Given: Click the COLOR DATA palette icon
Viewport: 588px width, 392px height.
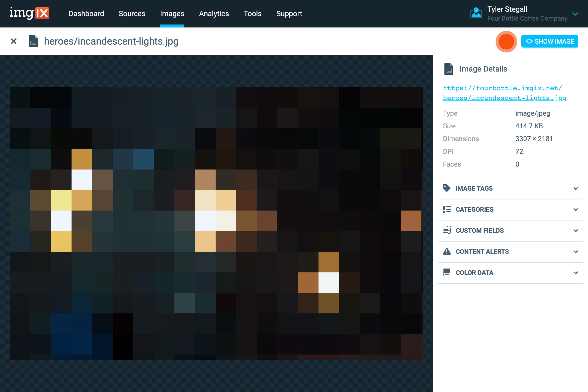Looking at the screenshot, I should (x=447, y=272).
